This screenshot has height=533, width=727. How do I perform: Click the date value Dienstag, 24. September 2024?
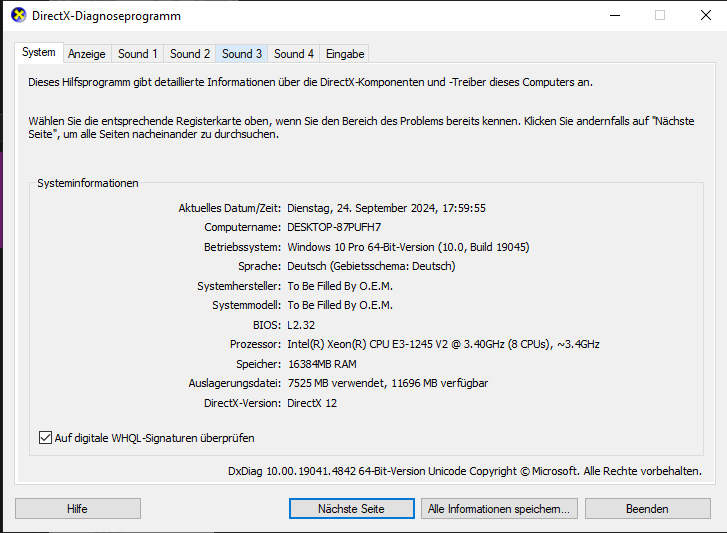pyautogui.click(x=386, y=208)
